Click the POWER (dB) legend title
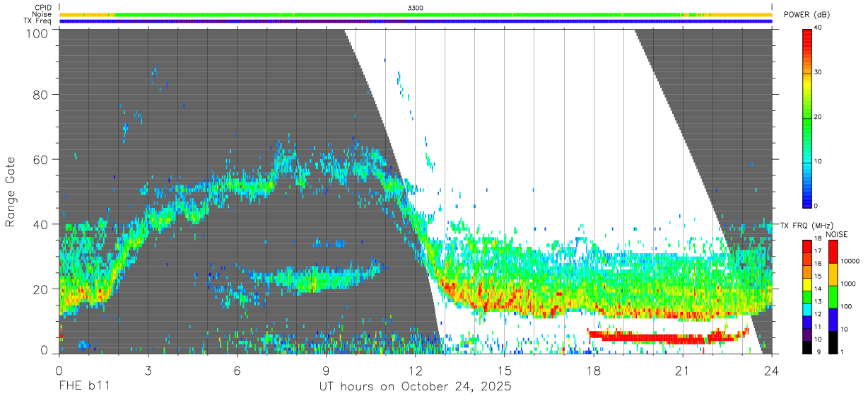Screen dimensions: 868x401 point(807,15)
